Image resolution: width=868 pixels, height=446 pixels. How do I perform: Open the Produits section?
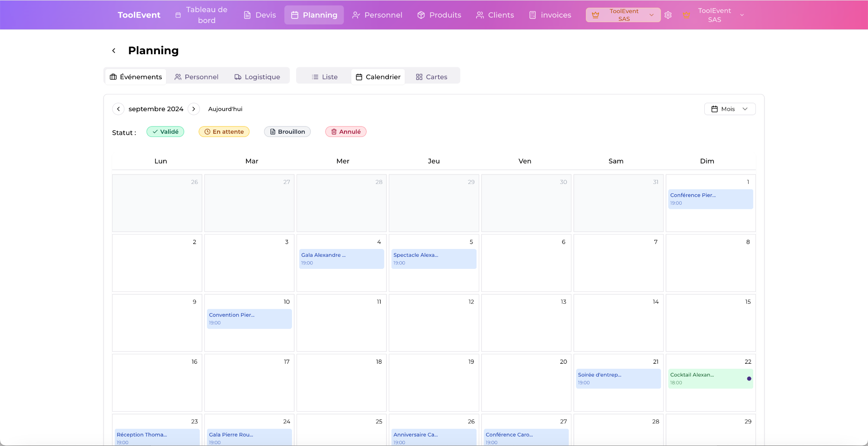[439, 15]
